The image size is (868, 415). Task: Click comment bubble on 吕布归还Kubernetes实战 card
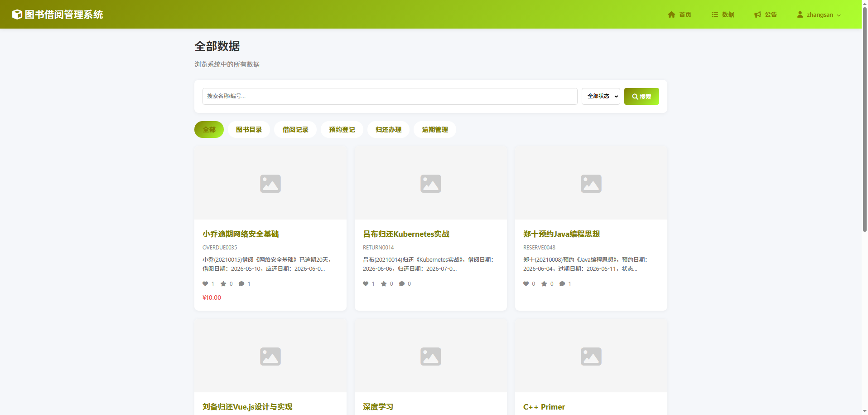[x=402, y=284]
